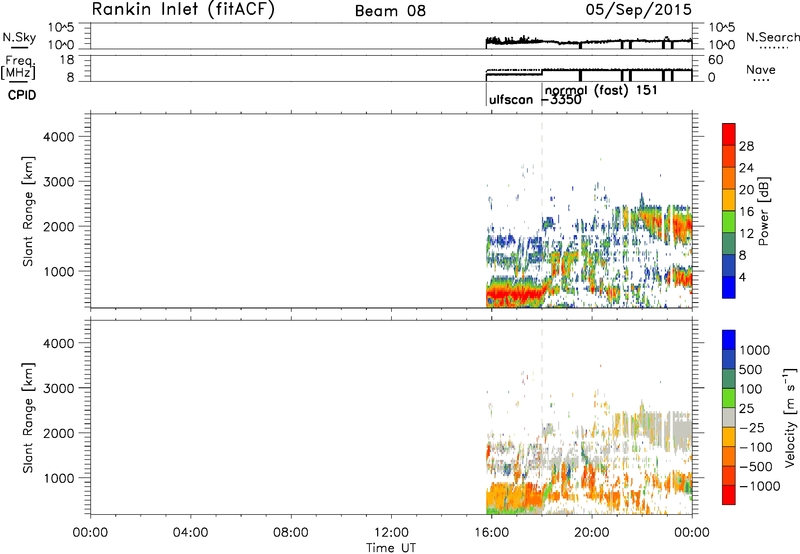800x554 pixels.
Task: Click the strong red backscatter band near 16:00
Action: 515,294
